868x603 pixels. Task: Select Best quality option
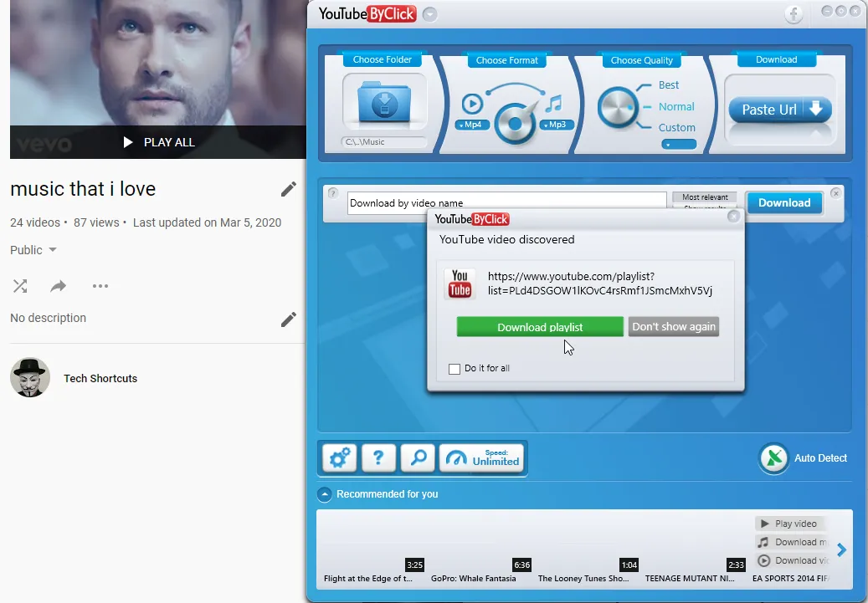[x=668, y=85]
